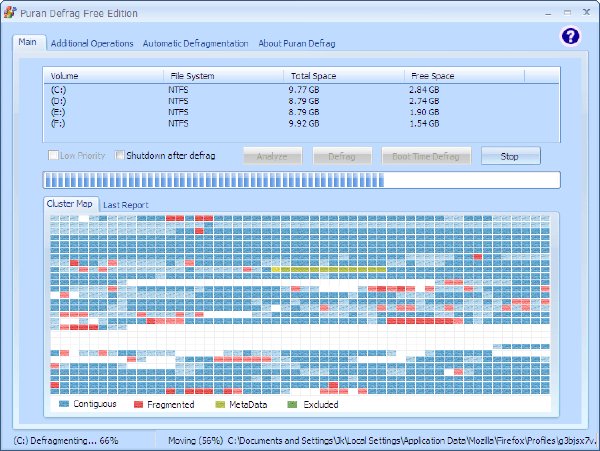Click the 2.84 GB free space value
Image resolution: width=600 pixels, height=451 pixels.
424,90
